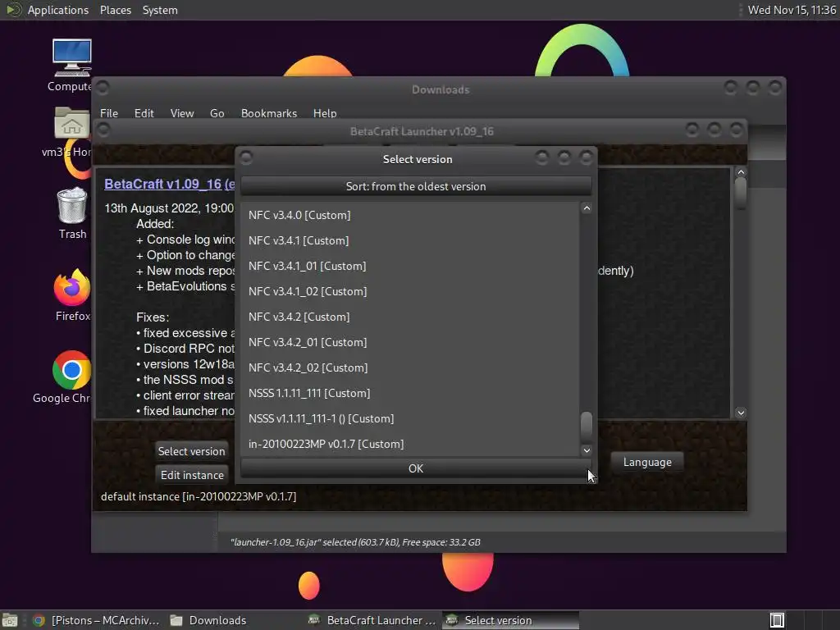Open the File menu in Downloads window
The width and height of the screenshot is (840, 630).
(109, 113)
